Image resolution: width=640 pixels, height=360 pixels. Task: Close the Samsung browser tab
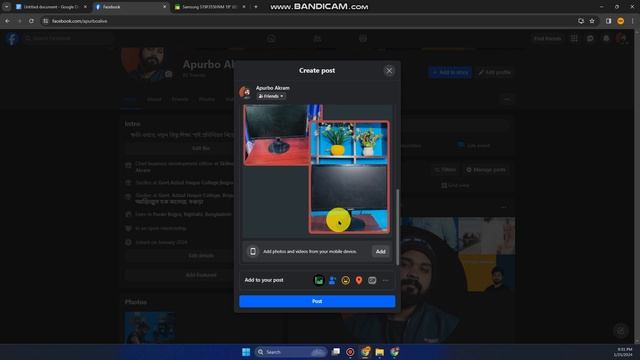coord(244,7)
